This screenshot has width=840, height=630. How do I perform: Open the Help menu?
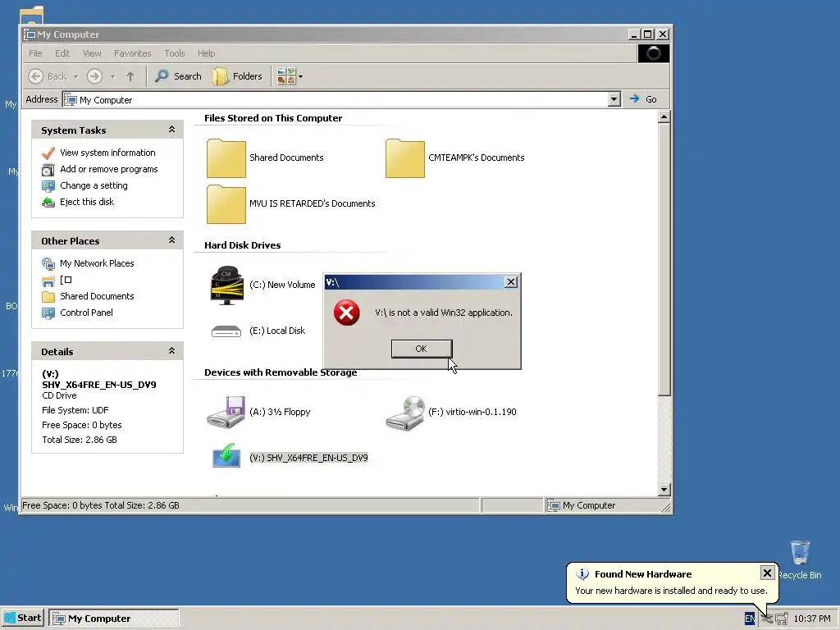[x=206, y=53]
